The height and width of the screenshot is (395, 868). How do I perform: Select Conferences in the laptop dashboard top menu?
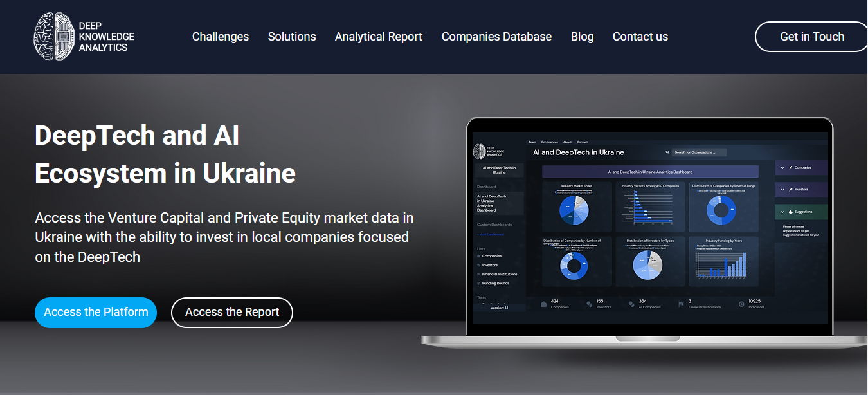(x=550, y=142)
